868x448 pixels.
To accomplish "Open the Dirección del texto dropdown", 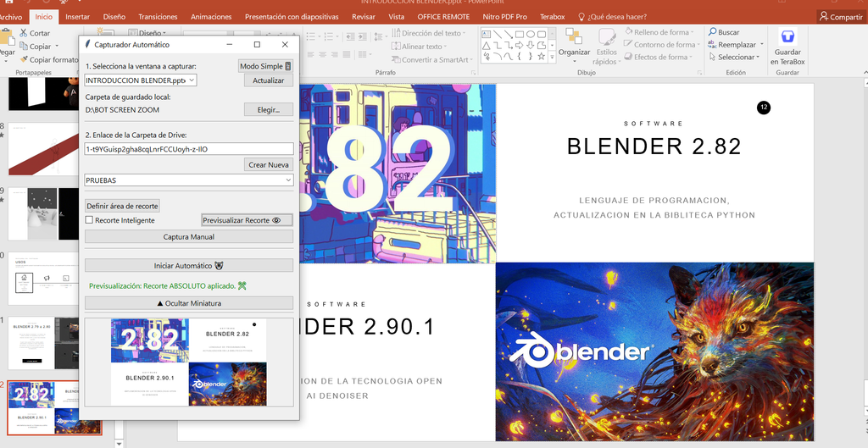I will [464, 34].
